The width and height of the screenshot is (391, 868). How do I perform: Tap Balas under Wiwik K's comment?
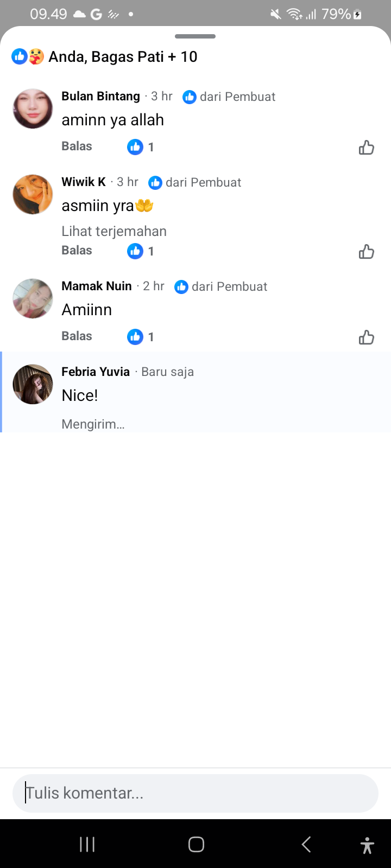[x=77, y=251]
